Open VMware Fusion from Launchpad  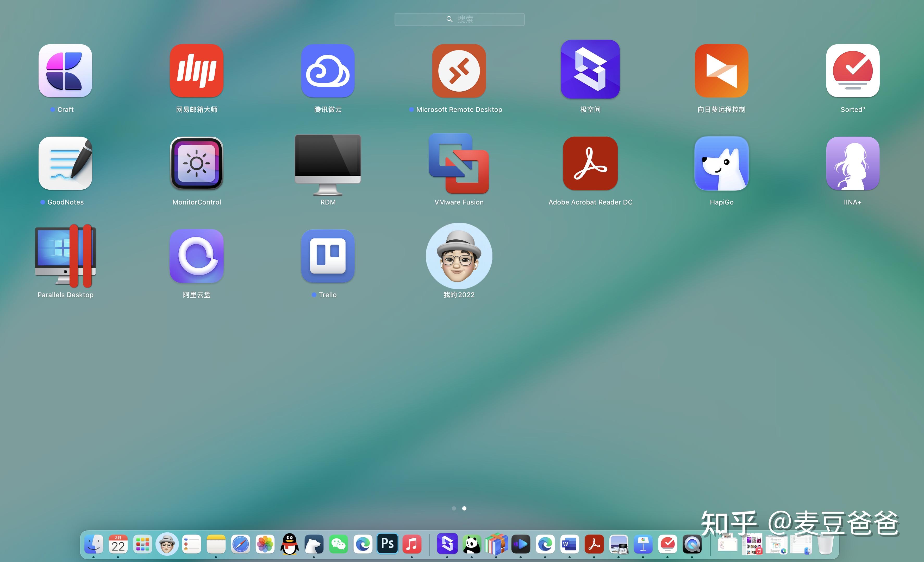coord(459,163)
